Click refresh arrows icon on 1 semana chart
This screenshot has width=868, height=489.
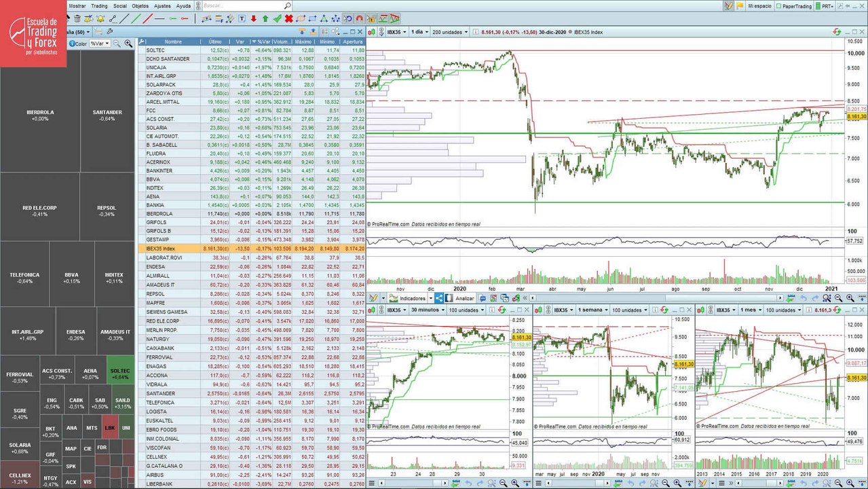click(x=664, y=310)
